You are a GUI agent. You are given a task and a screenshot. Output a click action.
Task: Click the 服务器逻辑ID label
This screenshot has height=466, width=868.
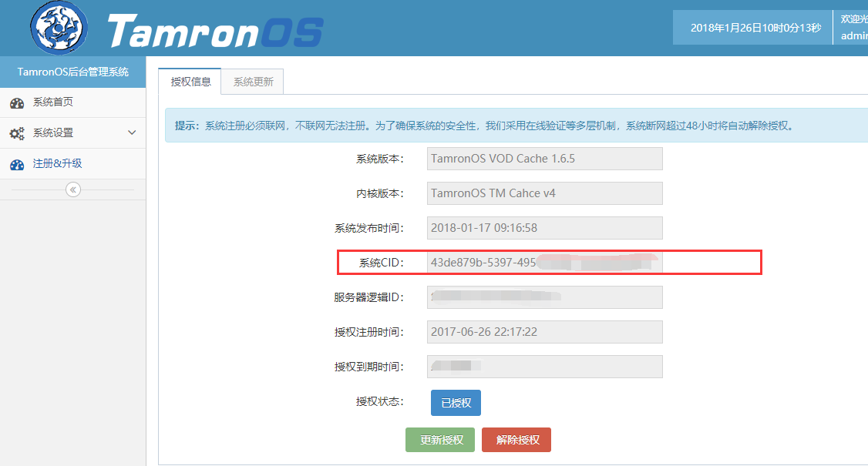369,298
